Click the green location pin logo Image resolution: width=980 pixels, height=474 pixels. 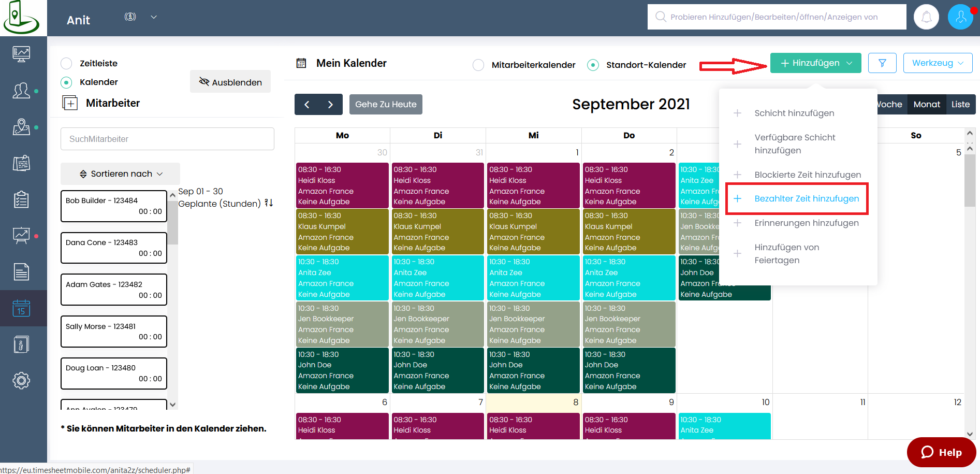click(21, 18)
